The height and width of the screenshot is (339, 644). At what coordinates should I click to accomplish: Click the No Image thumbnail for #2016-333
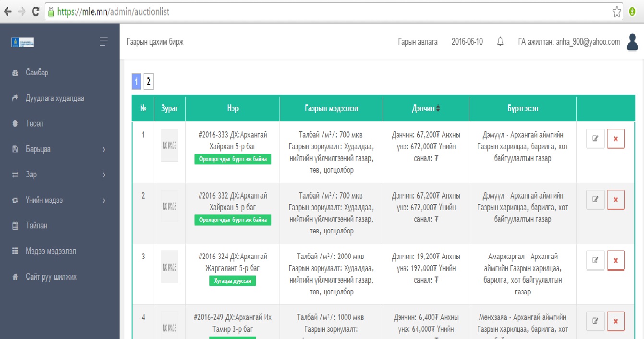click(170, 145)
